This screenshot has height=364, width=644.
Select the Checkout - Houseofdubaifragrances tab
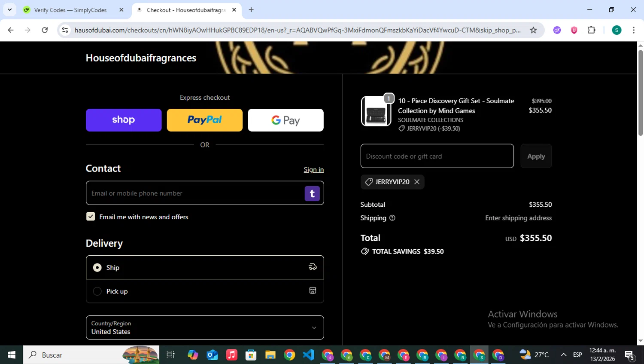pyautogui.click(x=186, y=10)
